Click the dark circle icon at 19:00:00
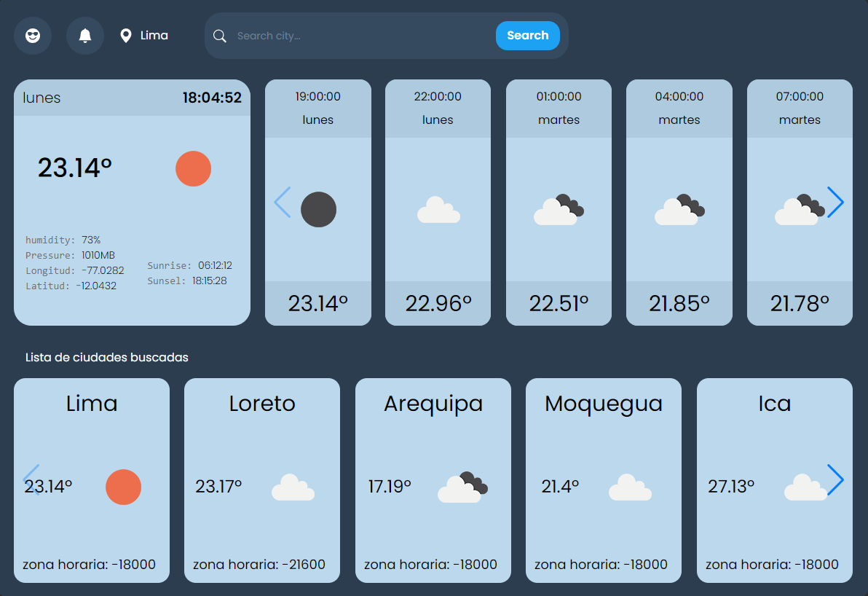The height and width of the screenshot is (596, 868). coord(318,209)
